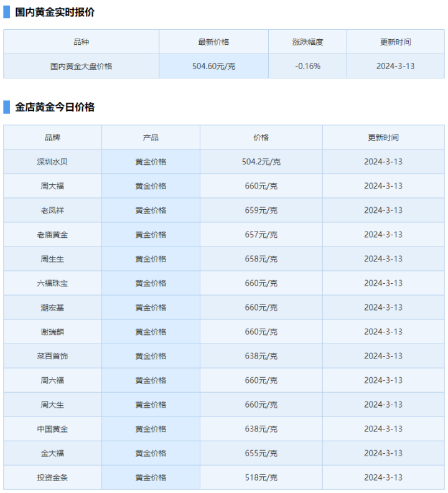The height and width of the screenshot is (493, 448).
Task: Click the 六福珠宝 brand cell
Action: click(52, 283)
